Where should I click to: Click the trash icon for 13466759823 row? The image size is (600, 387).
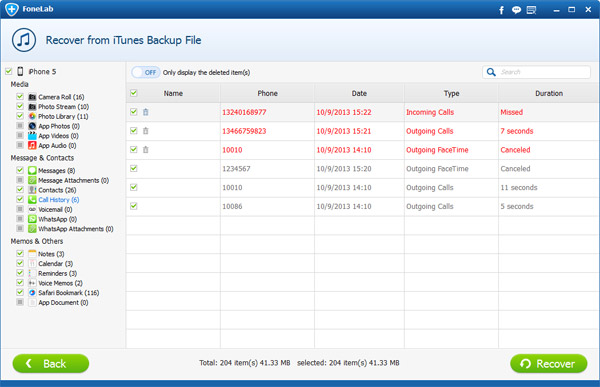[x=145, y=131]
